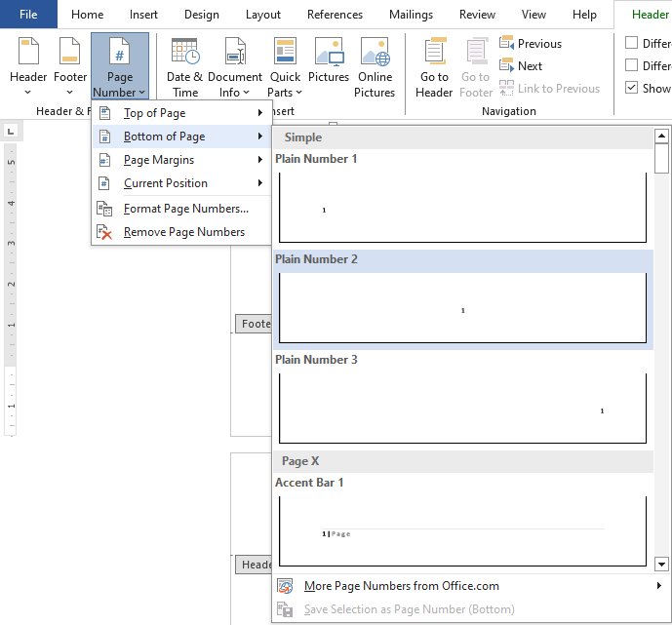The height and width of the screenshot is (625, 672).
Task: Open the Document Info dropdown chevron
Action: pos(247,92)
